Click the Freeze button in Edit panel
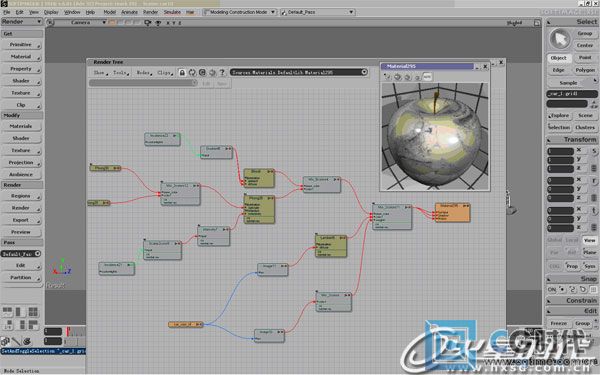 (x=558, y=323)
